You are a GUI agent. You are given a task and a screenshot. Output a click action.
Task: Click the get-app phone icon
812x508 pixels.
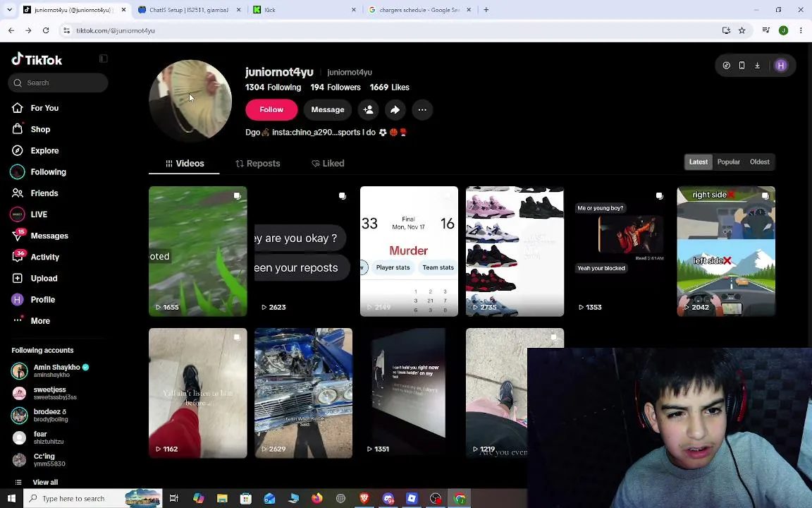(742, 66)
